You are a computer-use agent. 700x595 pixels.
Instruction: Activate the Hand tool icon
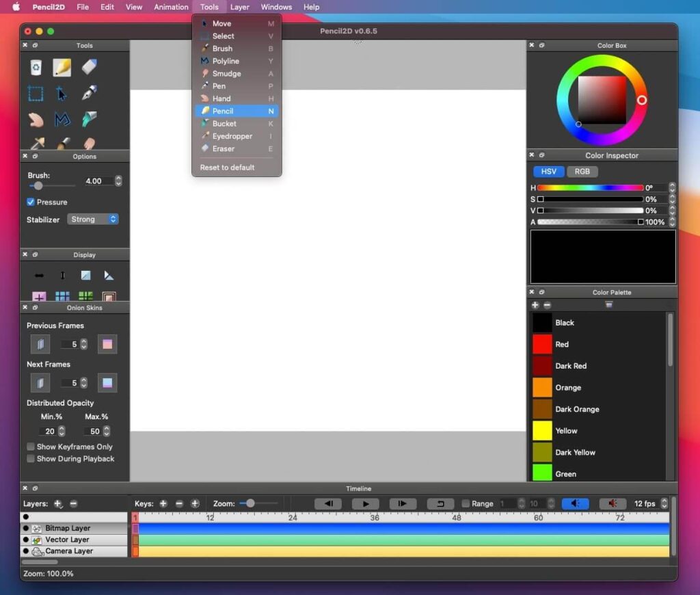click(36, 119)
